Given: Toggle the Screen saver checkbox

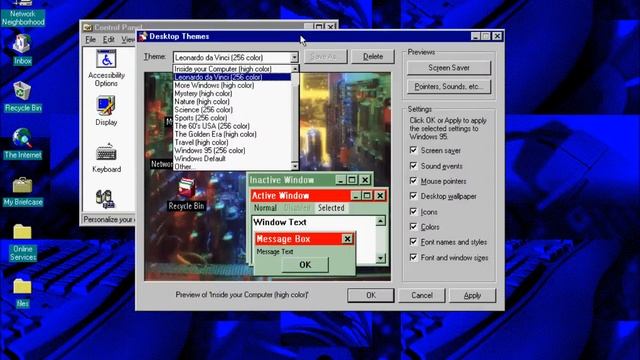Looking at the screenshot, I should click(413, 150).
